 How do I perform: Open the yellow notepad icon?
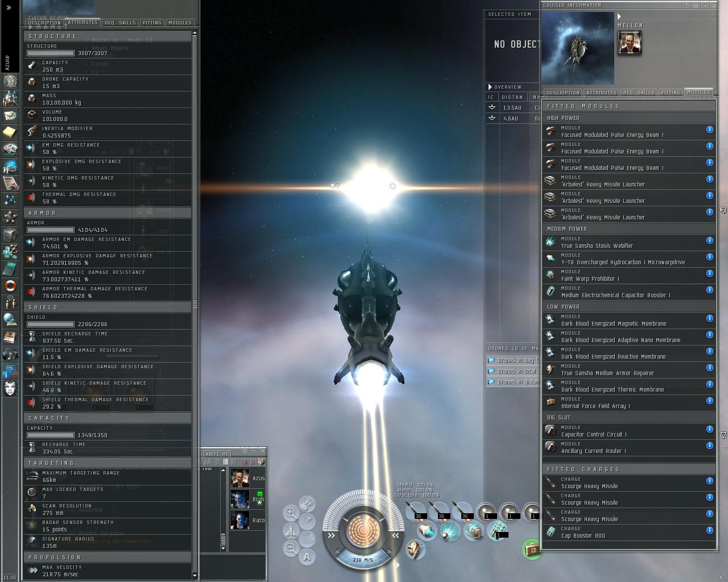(x=10, y=132)
